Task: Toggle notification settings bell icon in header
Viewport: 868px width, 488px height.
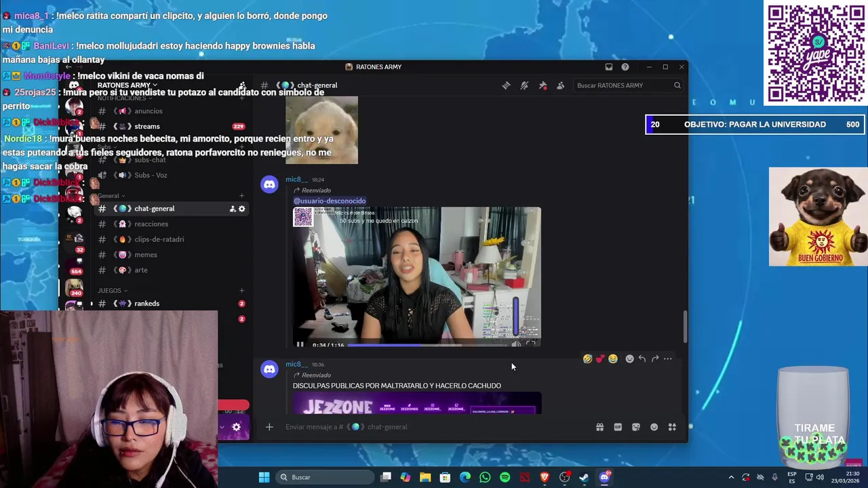Action: pyautogui.click(x=524, y=85)
